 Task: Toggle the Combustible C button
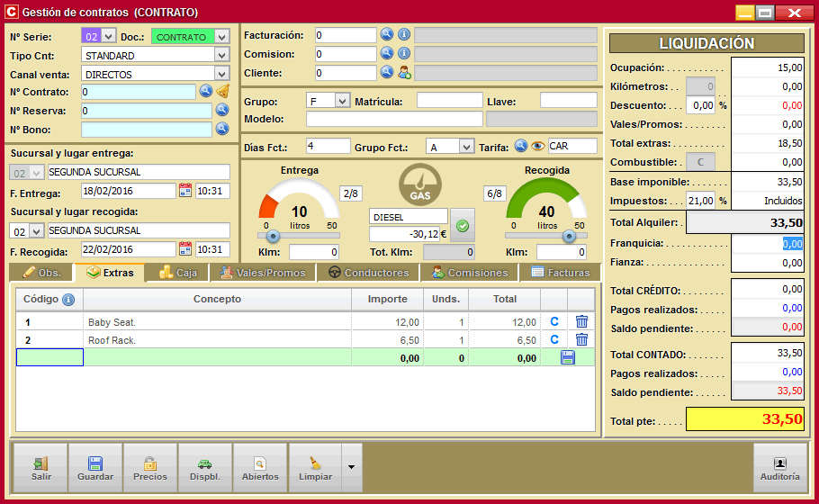[700, 162]
